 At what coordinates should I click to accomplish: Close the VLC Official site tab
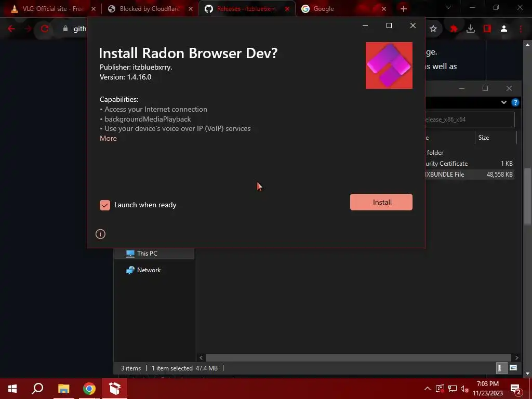click(94, 9)
